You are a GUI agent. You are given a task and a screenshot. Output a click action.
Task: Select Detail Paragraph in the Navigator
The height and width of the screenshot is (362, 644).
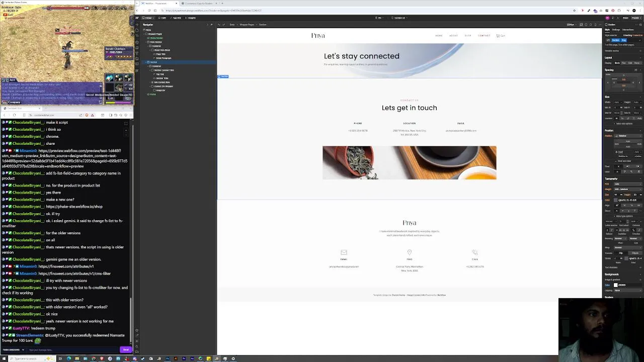[164, 58]
